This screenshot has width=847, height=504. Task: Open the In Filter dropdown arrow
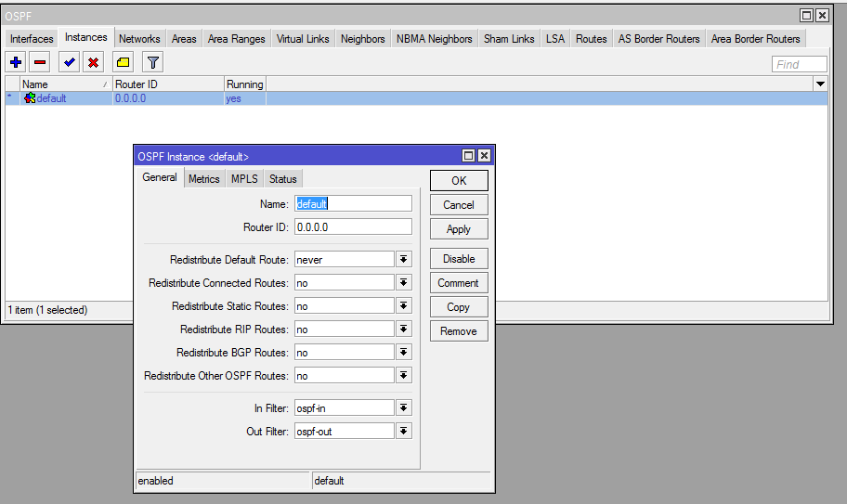(x=404, y=408)
